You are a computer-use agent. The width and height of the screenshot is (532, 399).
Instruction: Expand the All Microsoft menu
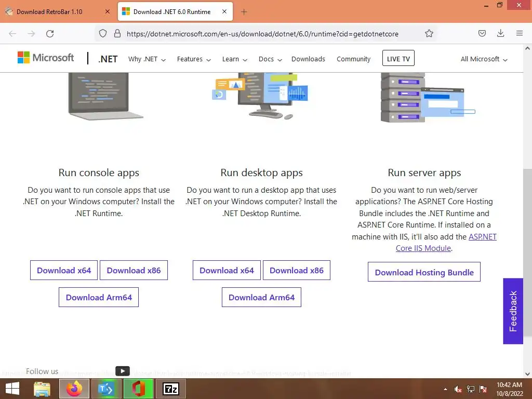coord(484,59)
